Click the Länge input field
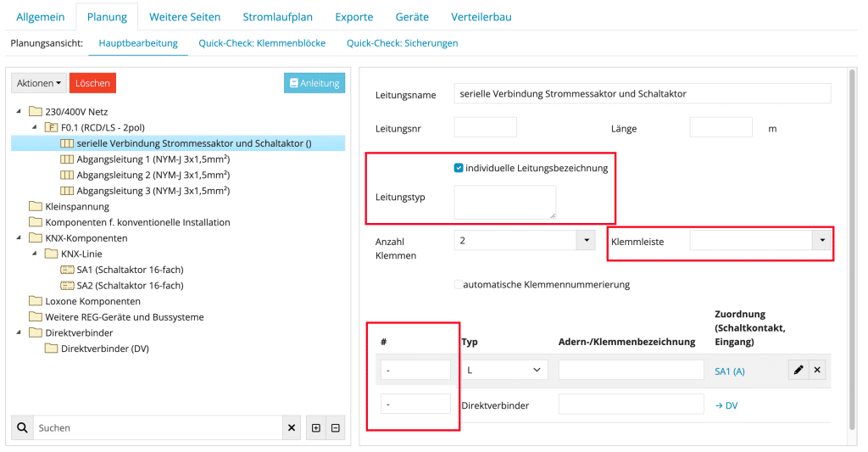The width and height of the screenshot is (868, 452). pyautogui.click(x=721, y=127)
